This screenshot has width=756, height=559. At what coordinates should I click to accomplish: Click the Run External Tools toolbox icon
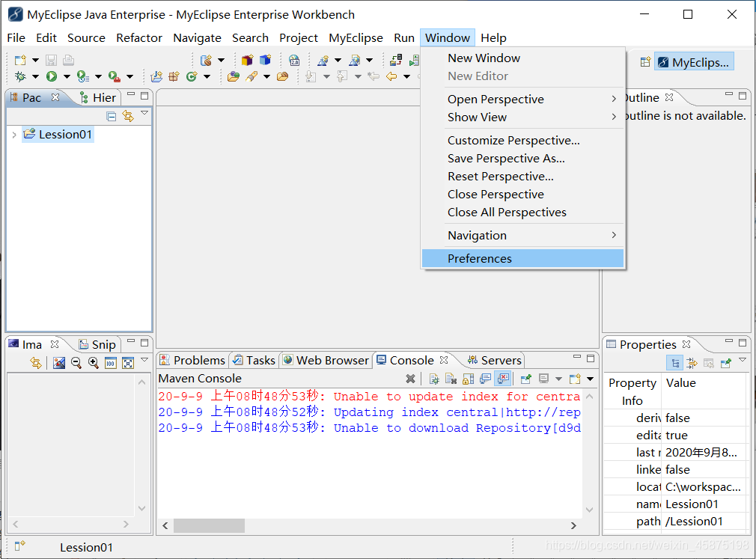(x=115, y=76)
